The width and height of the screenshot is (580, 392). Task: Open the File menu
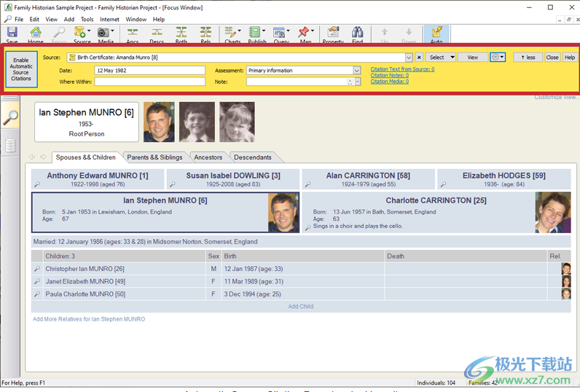pyautogui.click(x=19, y=19)
